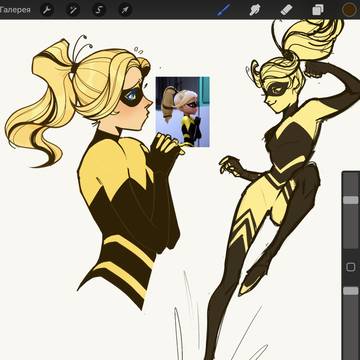Select the Transform arrow tool
The height and width of the screenshot is (360, 360).
click(125, 10)
